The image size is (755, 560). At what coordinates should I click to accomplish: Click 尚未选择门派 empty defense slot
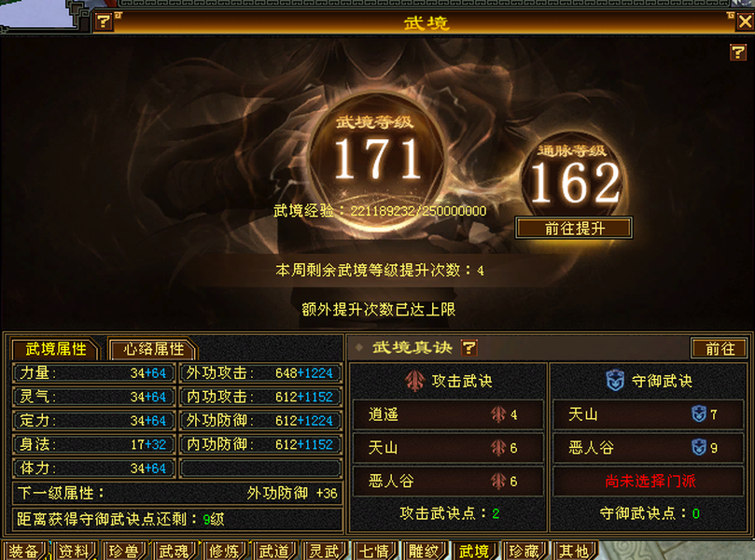(649, 481)
